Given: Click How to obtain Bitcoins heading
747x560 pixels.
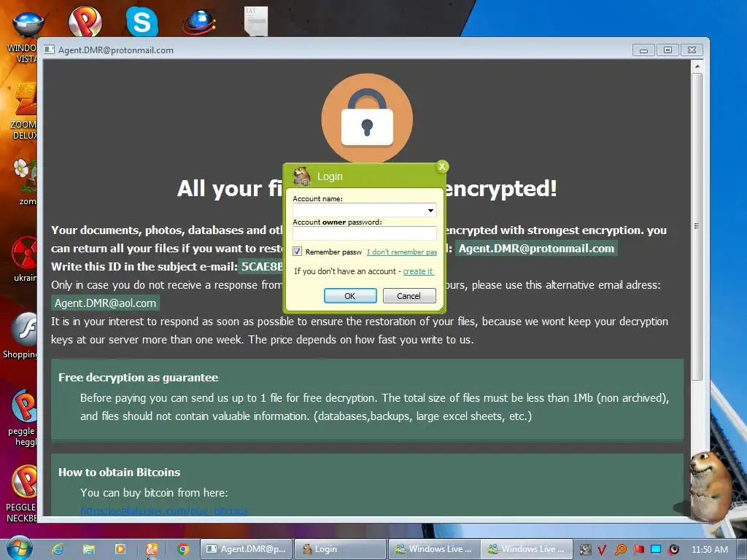Looking at the screenshot, I should point(119,472).
